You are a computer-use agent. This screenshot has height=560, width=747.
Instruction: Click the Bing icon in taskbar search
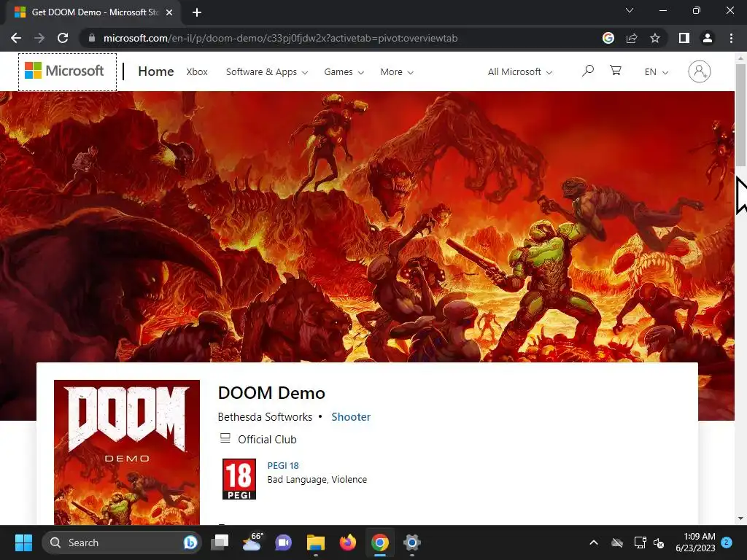pos(190,542)
